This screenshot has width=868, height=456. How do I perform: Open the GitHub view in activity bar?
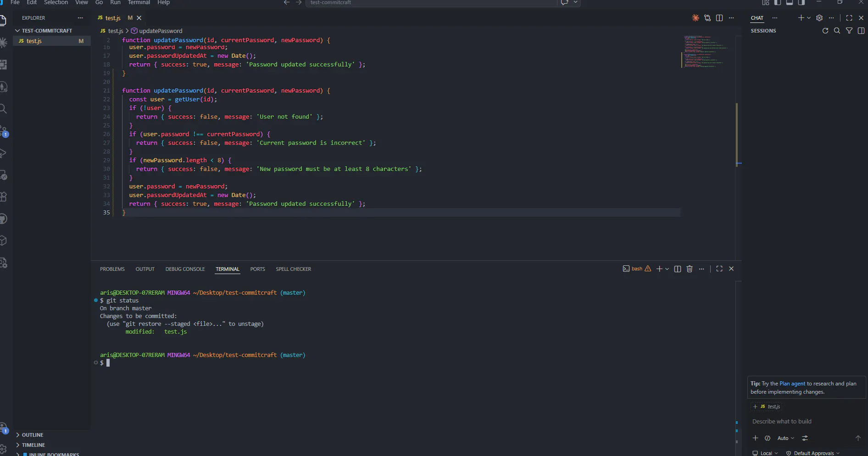3,219
